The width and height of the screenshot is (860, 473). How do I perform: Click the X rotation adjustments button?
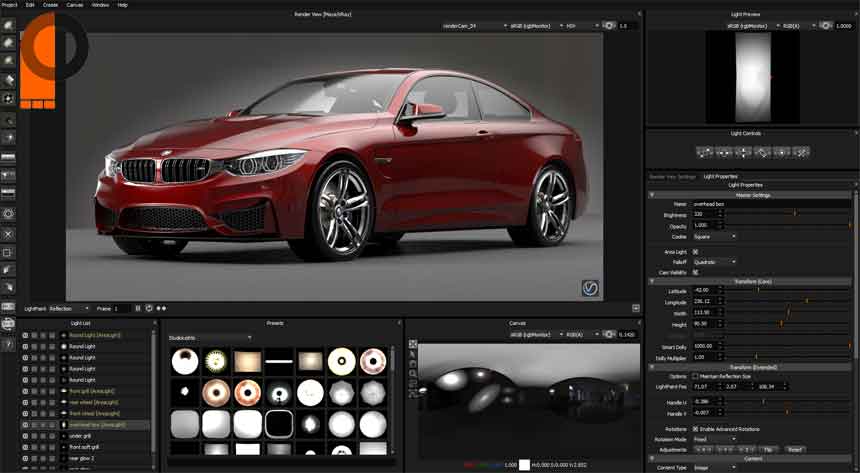(705, 450)
